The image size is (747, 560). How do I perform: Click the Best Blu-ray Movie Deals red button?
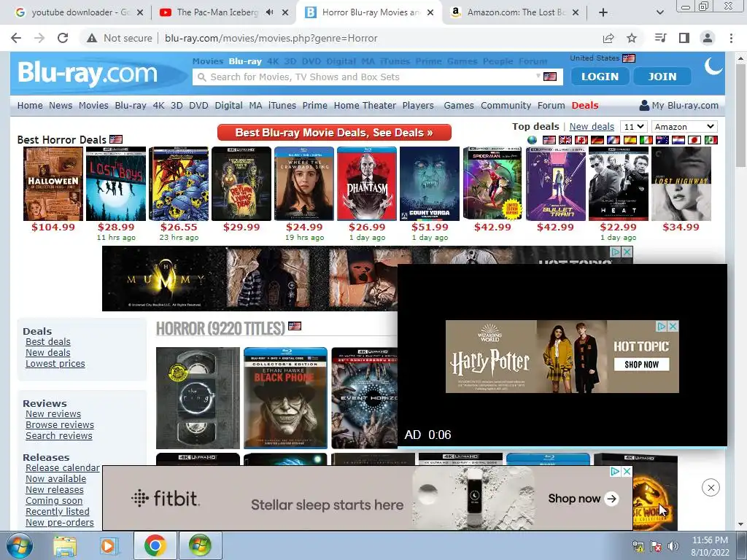pyautogui.click(x=334, y=133)
